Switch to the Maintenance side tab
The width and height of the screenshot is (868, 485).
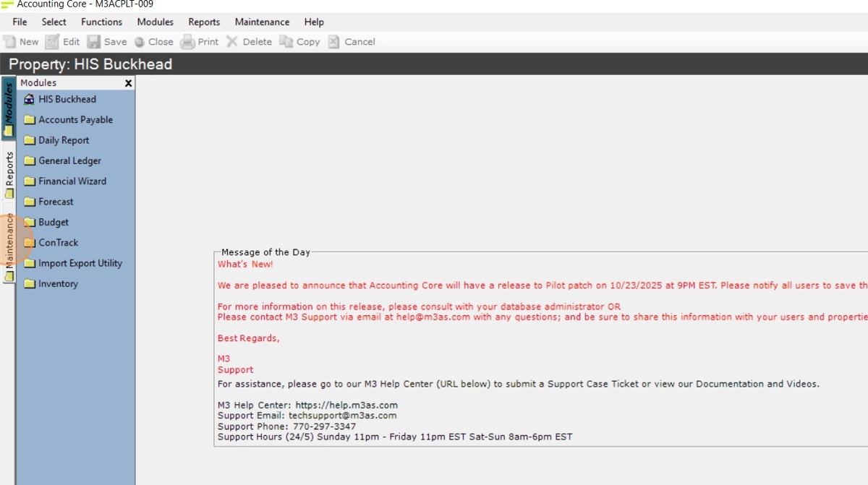(9, 247)
